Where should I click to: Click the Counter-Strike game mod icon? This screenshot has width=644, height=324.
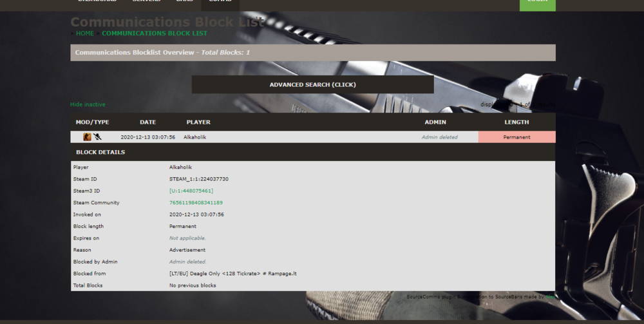pyautogui.click(x=87, y=137)
